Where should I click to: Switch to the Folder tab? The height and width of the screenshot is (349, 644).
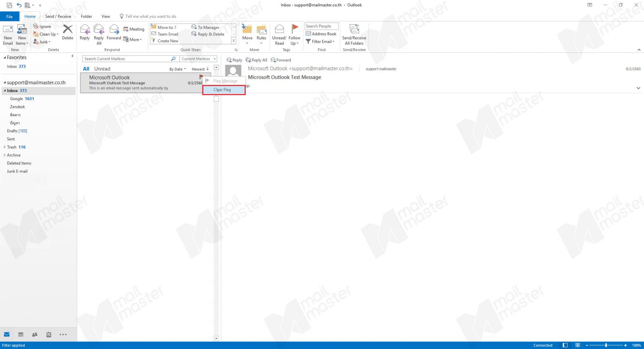click(x=86, y=17)
